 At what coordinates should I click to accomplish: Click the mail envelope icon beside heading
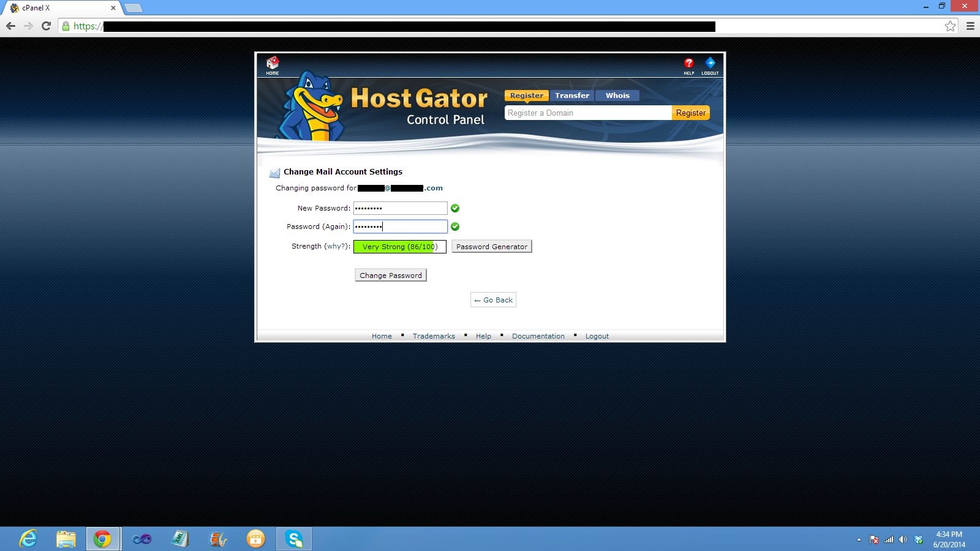[x=274, y=173]
